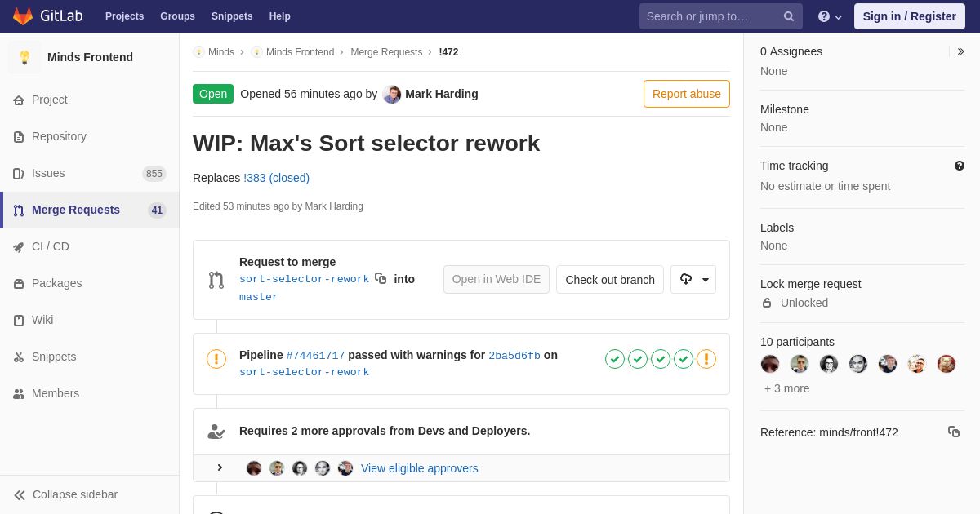Click the Open status badge
This screenshot has width=980, height=514.
pos(213,94)
